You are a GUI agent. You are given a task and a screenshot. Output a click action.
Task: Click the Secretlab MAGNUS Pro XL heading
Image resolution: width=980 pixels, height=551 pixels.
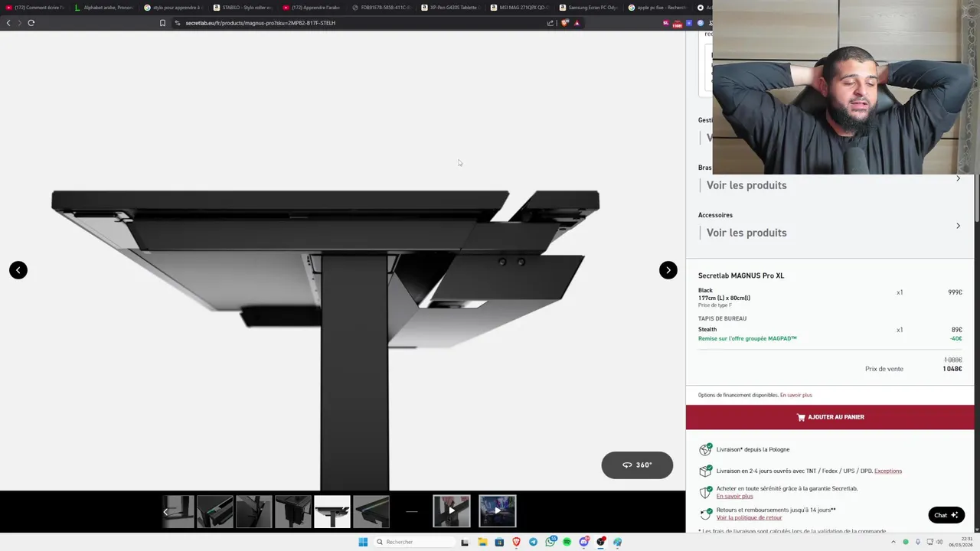coord(741,275)
